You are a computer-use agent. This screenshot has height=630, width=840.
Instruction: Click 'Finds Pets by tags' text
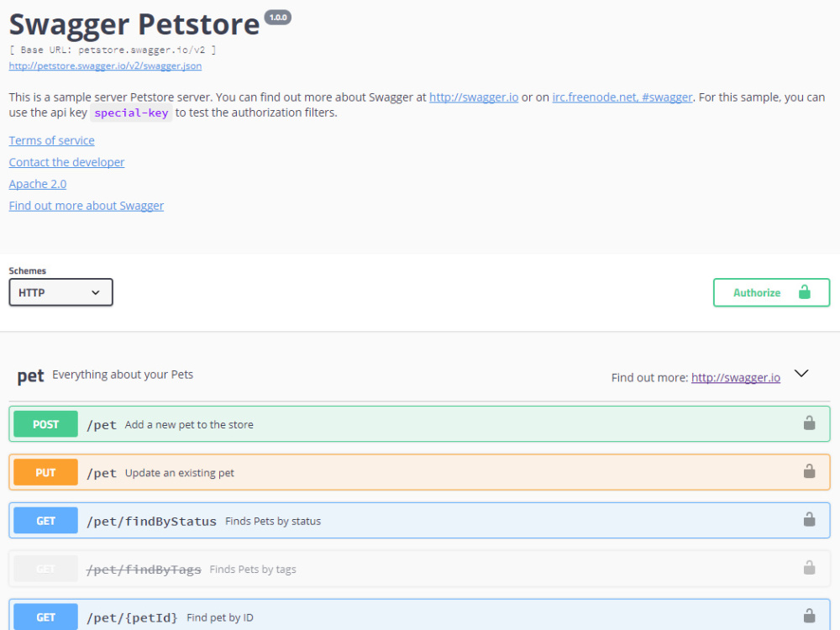tap(253, 570)
